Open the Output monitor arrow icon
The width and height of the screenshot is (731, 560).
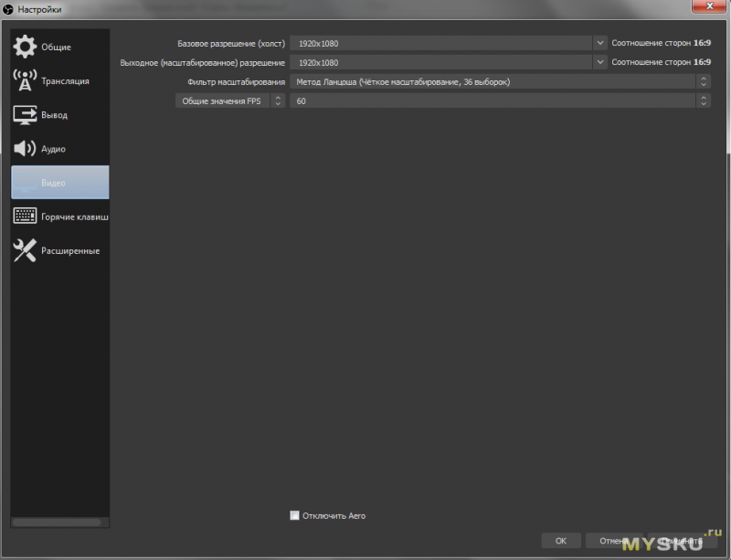point(25,115)
